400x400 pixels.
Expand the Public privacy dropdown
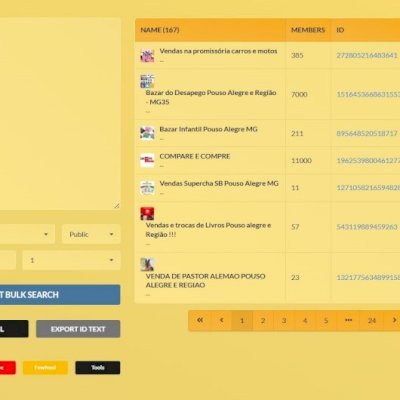click(91, 234)
